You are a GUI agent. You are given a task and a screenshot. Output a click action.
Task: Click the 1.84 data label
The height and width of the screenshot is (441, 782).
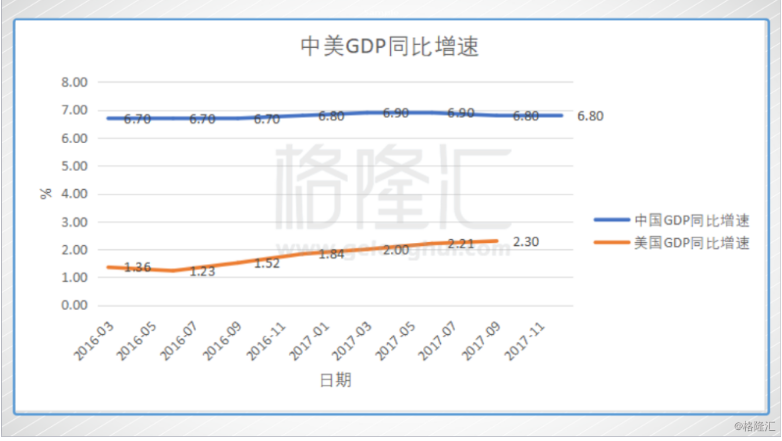pyautogui.click(x=331, y=254)
